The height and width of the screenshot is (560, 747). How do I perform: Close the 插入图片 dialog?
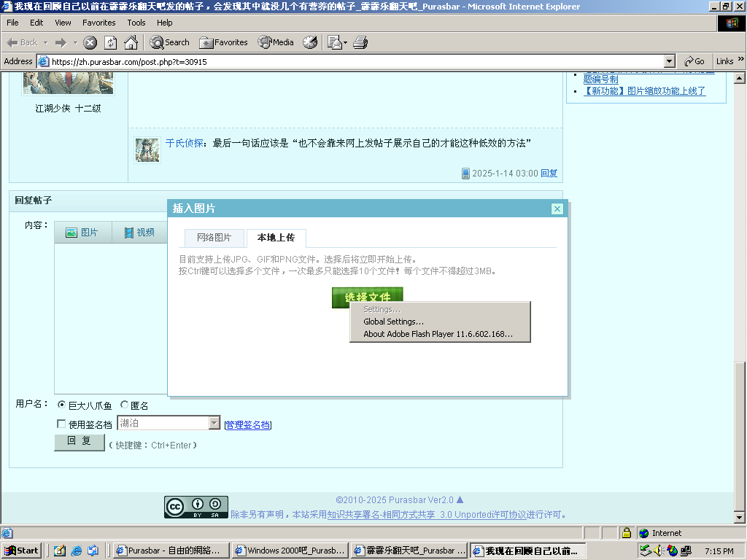[x=557, y=209]
